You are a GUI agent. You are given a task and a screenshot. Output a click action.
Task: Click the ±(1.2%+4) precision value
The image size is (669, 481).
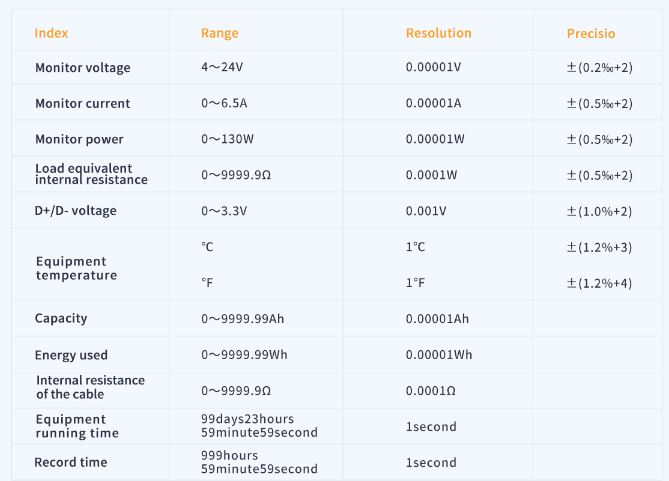[599, 283]
